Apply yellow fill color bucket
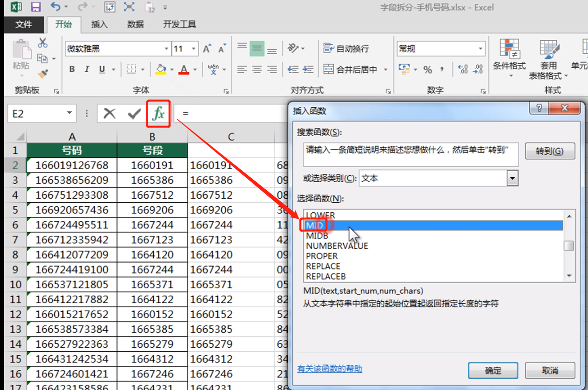Screen dimensions: 588x390 pos(161,69)
